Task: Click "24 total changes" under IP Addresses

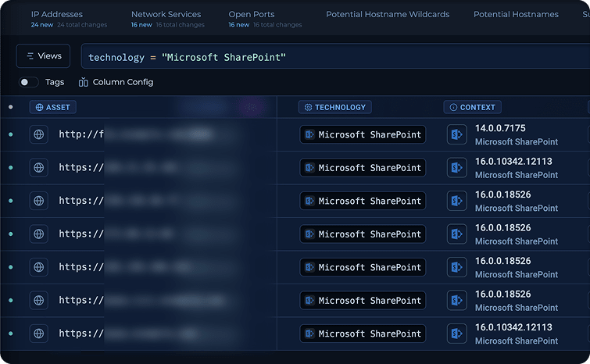Action: point(82,25)
